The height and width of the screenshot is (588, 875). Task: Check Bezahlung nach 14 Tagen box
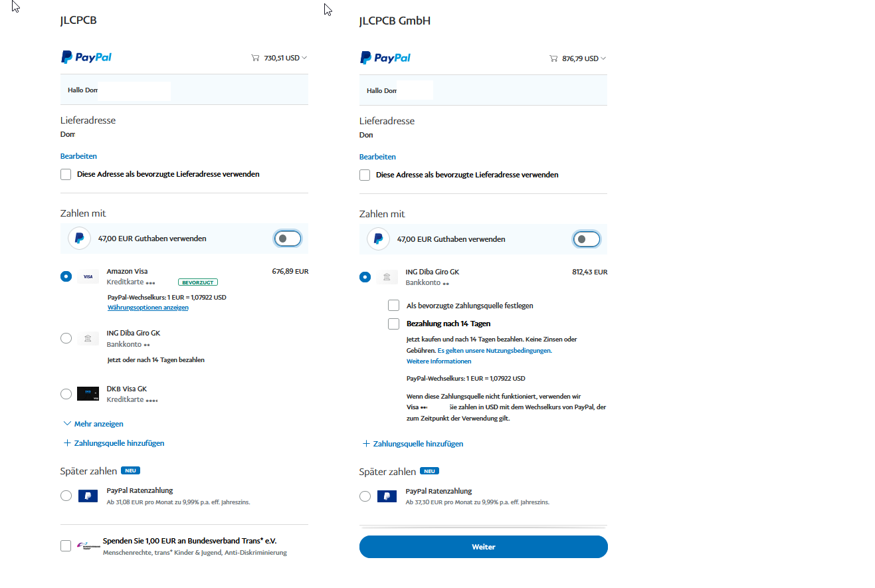click(393, 324)
